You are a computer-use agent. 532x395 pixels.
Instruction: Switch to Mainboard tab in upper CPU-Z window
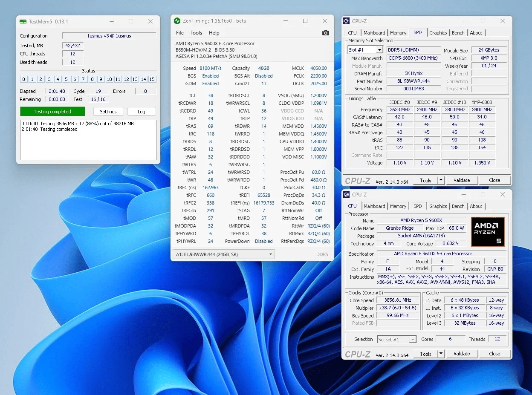[374, 33]
